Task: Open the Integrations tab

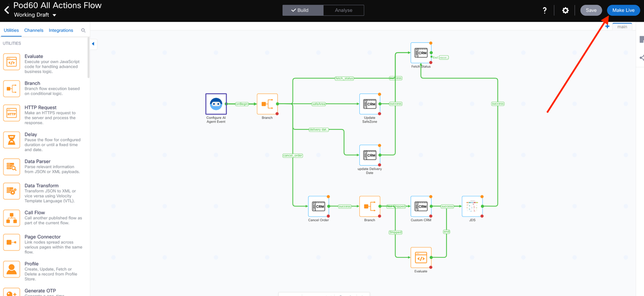Action: 61,30
